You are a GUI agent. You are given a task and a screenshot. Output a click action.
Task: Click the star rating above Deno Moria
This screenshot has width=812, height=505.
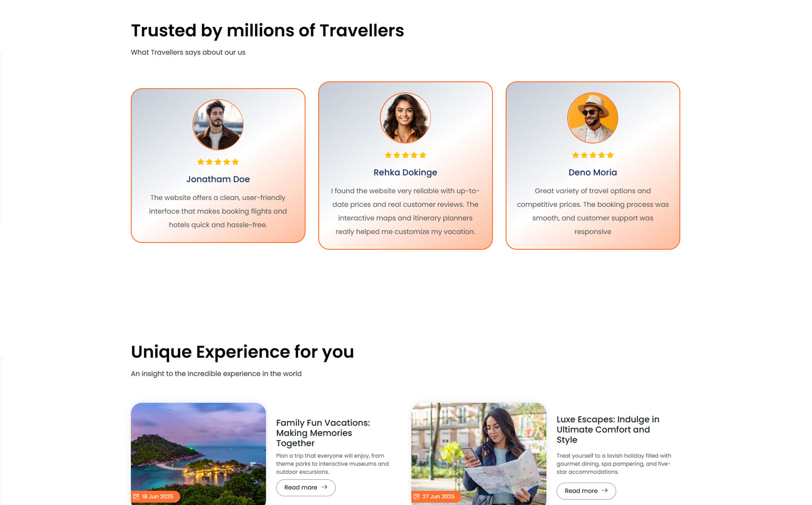tap(592, 155)
